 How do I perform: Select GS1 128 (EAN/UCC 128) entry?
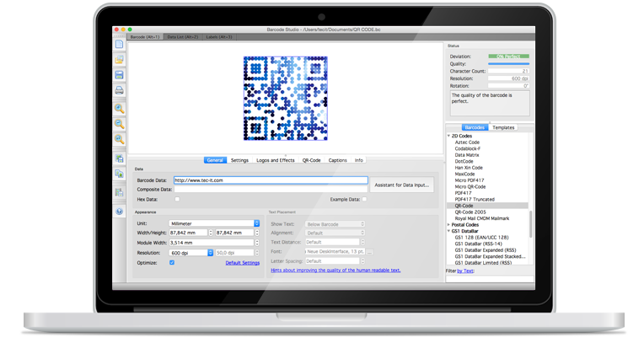tap(481, 238)
